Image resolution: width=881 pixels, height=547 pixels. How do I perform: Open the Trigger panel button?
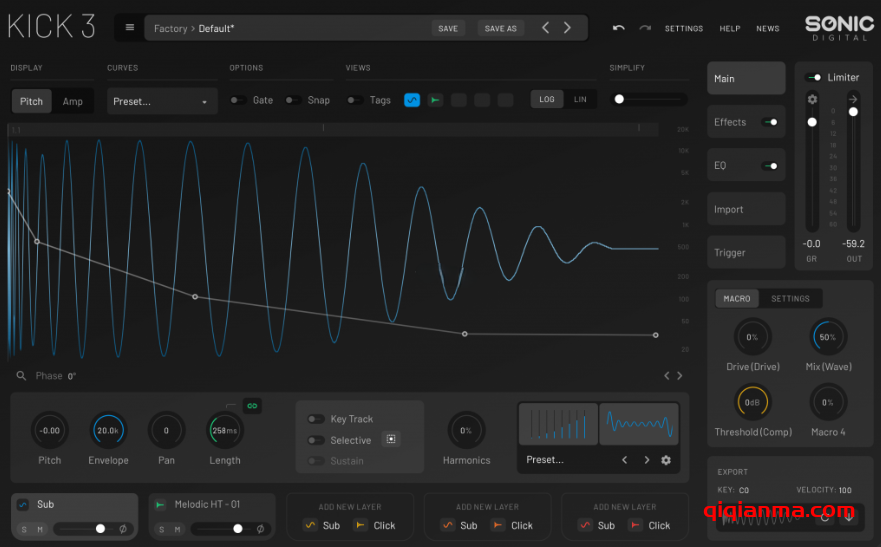click(746, 253)
